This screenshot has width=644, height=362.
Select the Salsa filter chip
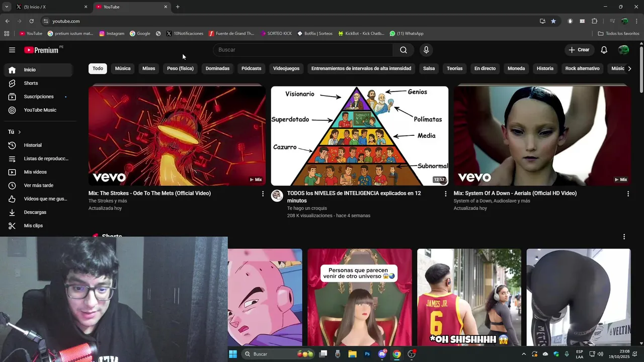pyautogui.click(x=429, y=68)
